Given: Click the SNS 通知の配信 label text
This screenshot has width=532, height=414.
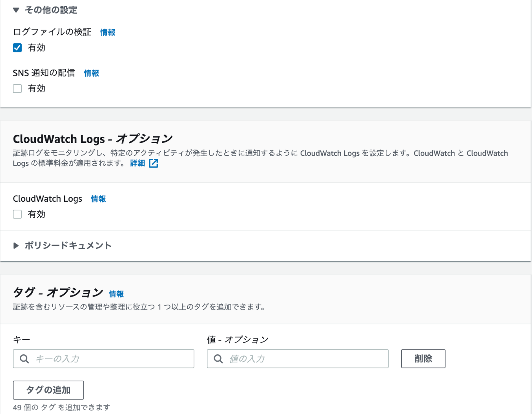Looking at the screenshot, I should point(44,73).
